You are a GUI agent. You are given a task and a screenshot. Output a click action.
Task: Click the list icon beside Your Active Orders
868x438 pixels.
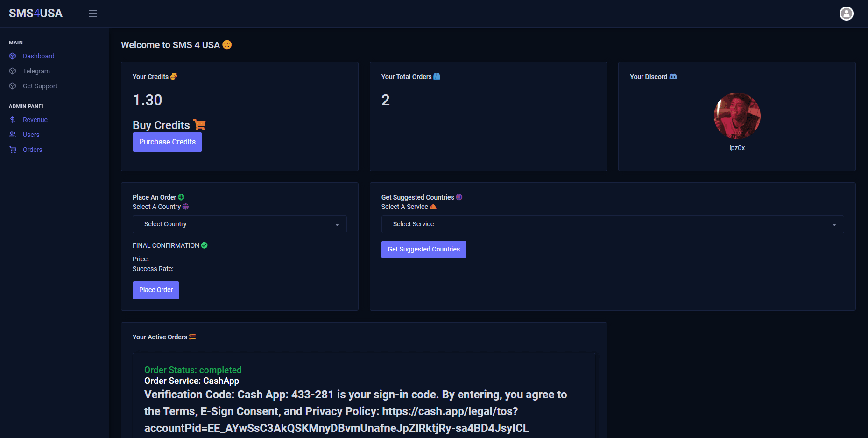pyautogui.click(x=192, y=337)
